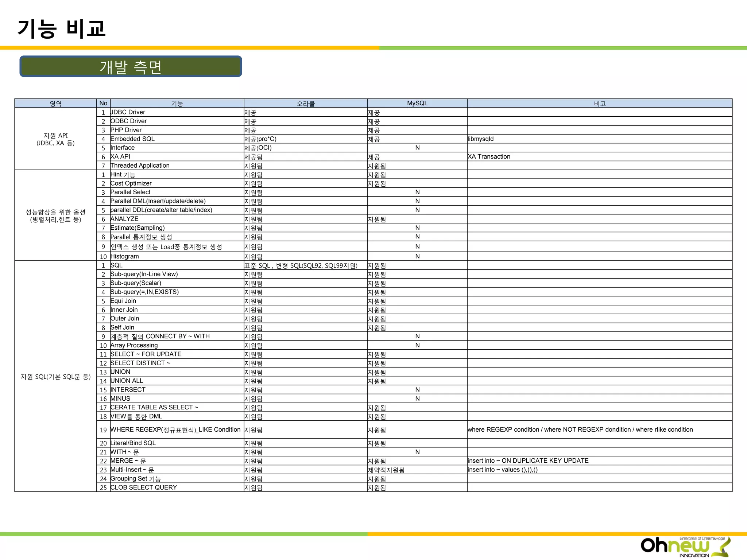Select the 오라클 column header
The image size is (747, 560).
click(305, 104)
